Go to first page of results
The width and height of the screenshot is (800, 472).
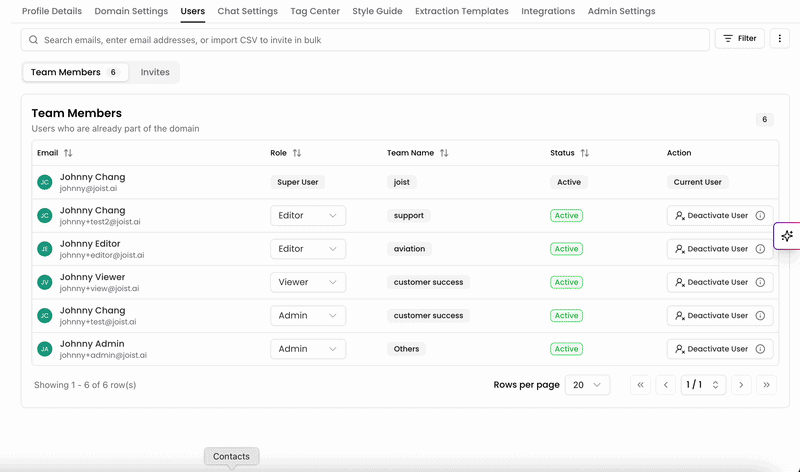[640, 385]
